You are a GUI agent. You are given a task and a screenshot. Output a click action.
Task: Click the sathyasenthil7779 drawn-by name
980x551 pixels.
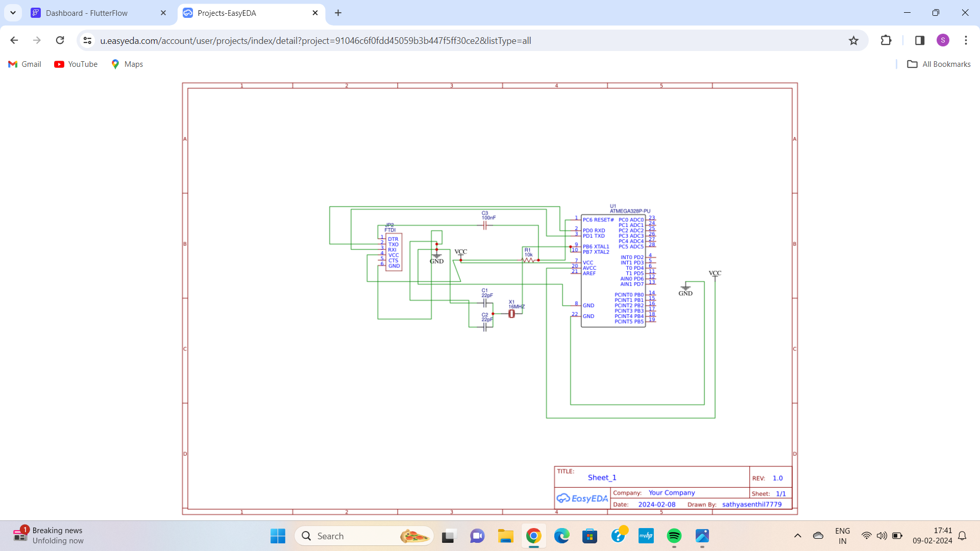click(x=752, y=505)
